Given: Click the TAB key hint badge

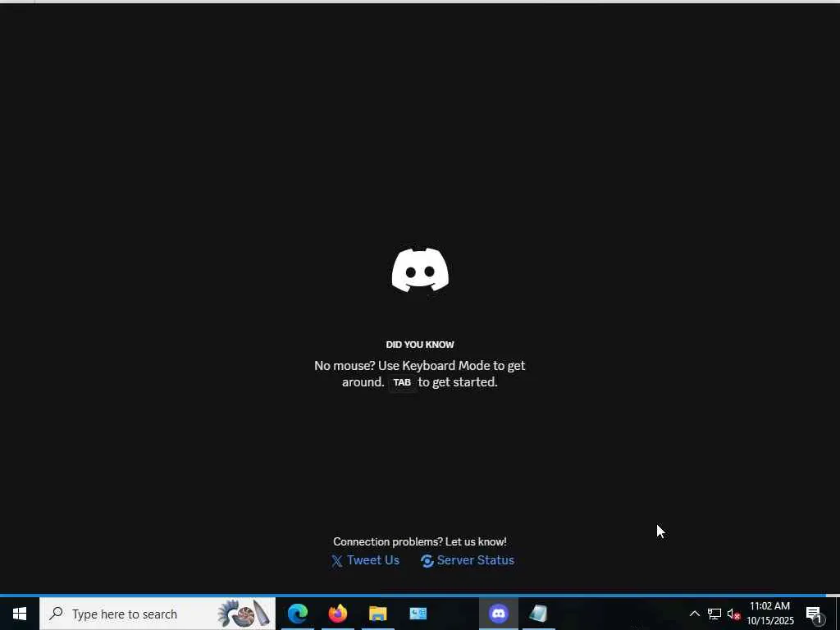Looking at the screenshot, I should [402, 382].
